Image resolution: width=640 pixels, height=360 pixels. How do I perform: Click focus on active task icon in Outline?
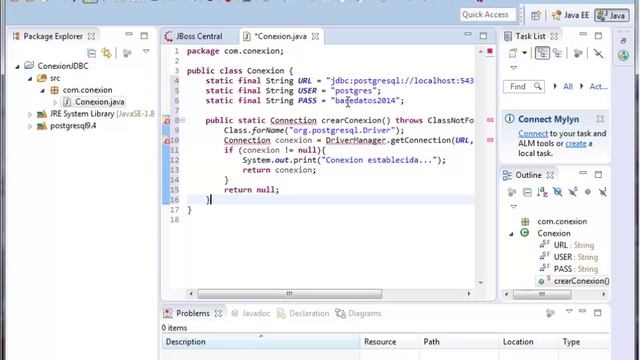[x=511, y=192]
